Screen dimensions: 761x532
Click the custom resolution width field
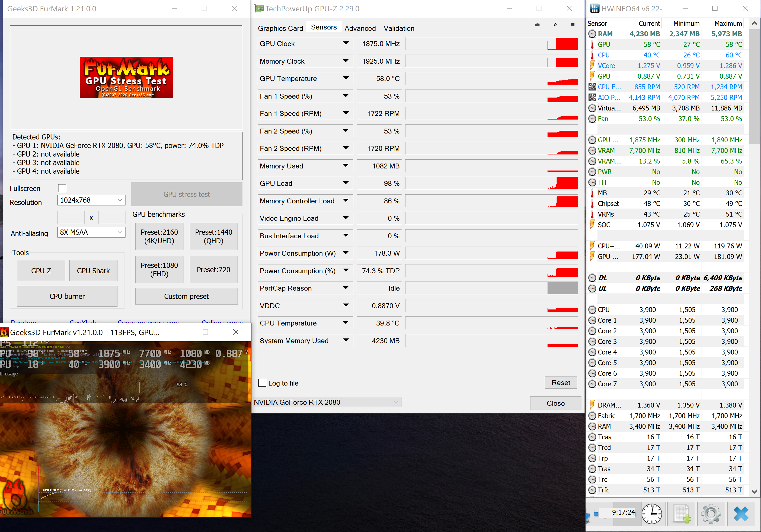pos(71,217)
